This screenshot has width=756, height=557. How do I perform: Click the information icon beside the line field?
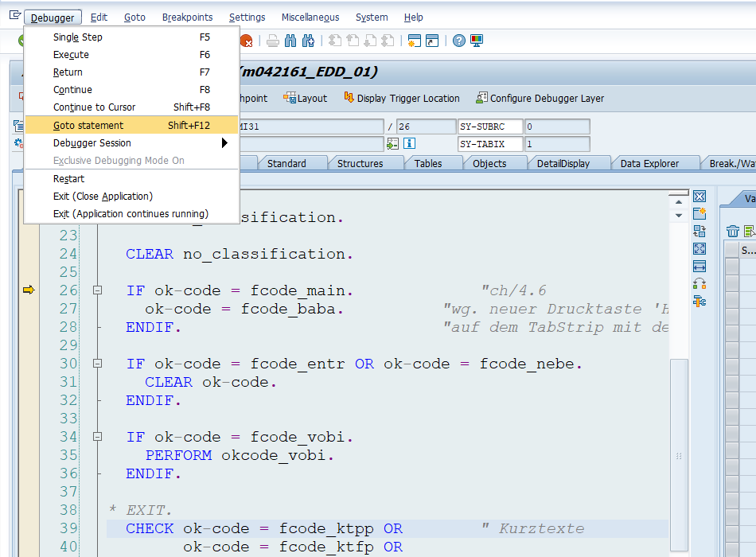click(409, 144)
